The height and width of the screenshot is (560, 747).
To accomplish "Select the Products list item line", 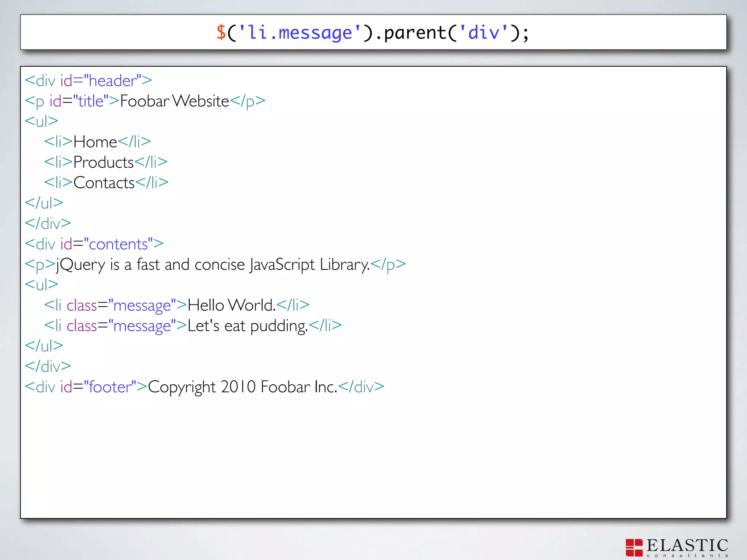I will point(106,162).
